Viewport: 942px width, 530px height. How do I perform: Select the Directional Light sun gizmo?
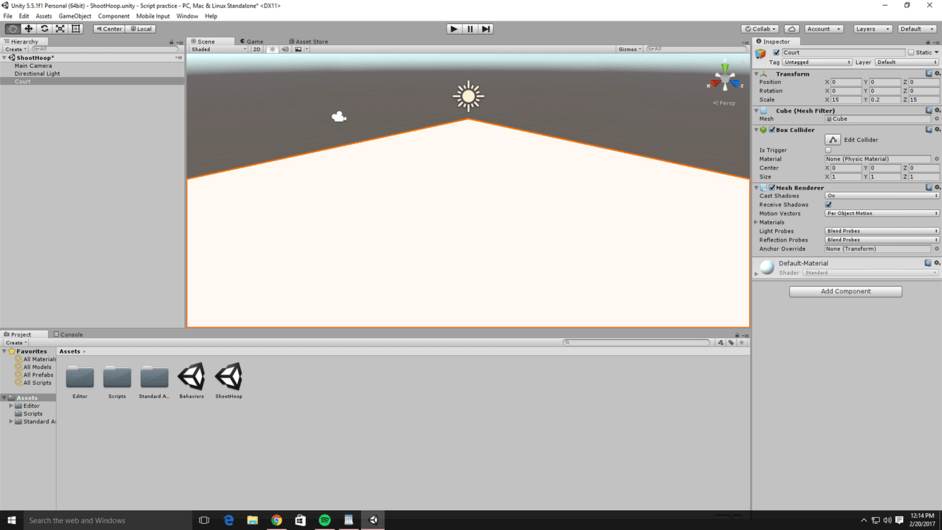click(x=468, y=96)
